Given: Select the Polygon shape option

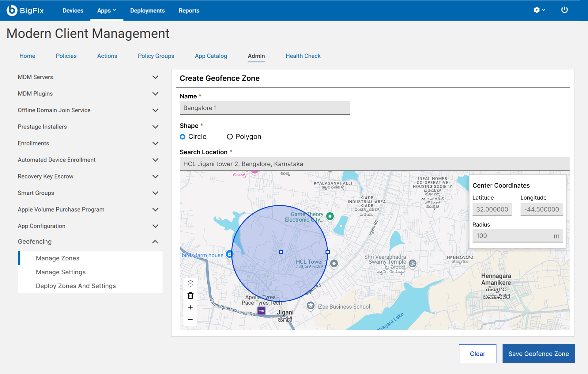Looking at the screenshot, I should (x=230, y=137).
